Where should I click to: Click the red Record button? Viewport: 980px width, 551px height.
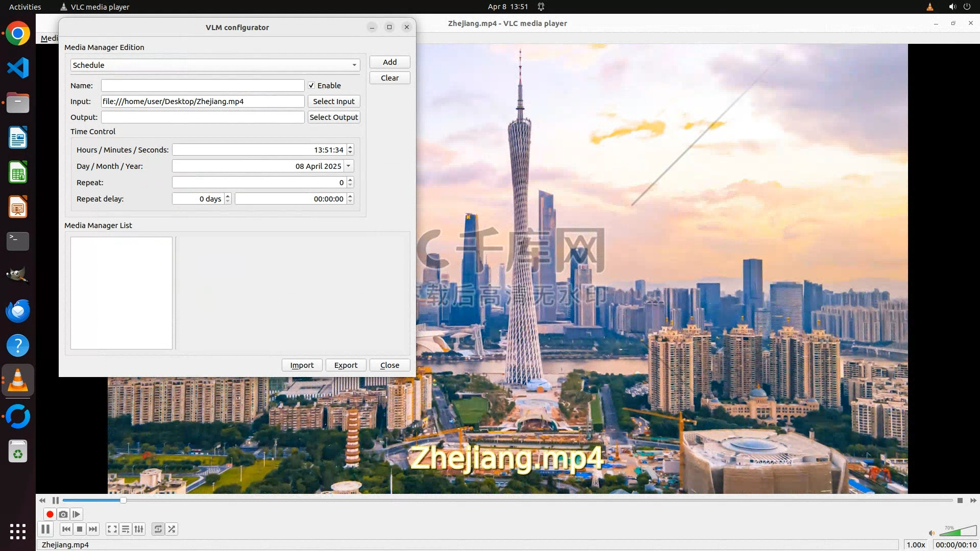pos(50,514)
